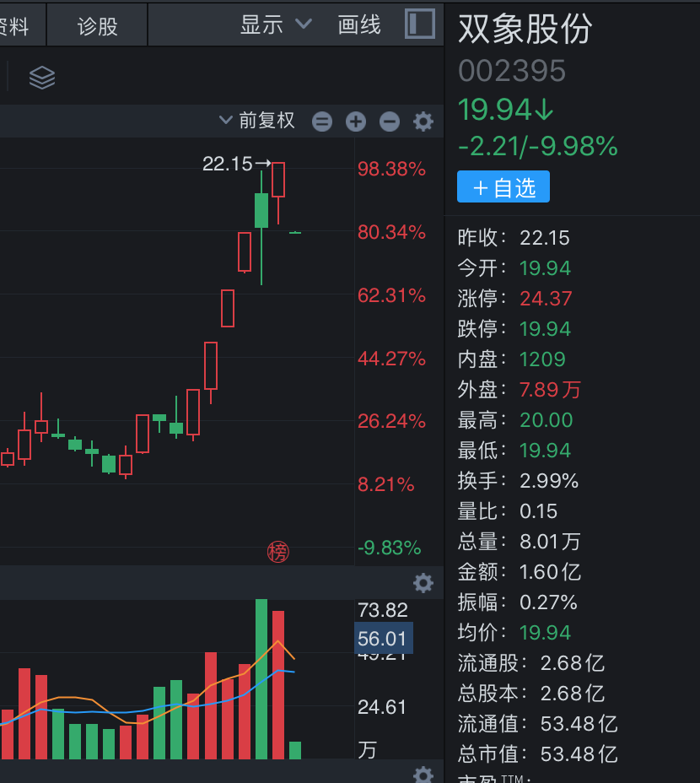This screenshot has width=700, height=783.
Task: Select the 总股本 value 2.68亿
Action: [x=573, y=694]
